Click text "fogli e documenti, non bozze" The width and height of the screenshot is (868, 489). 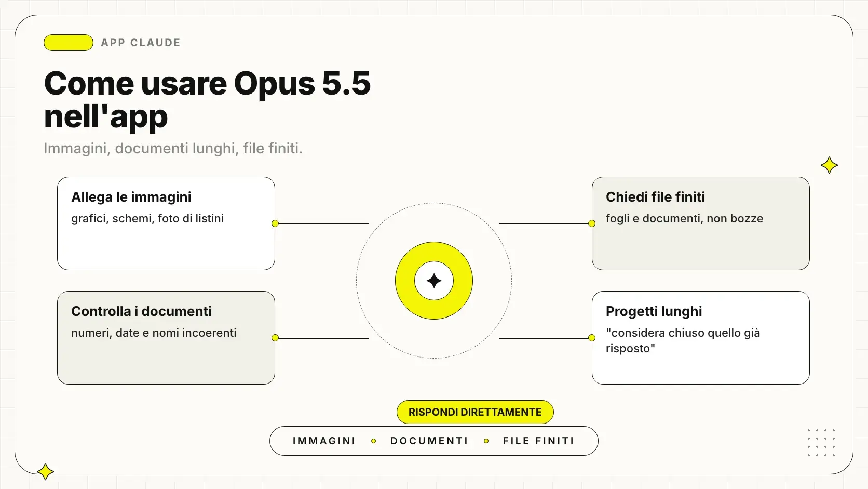coord(684,218)
